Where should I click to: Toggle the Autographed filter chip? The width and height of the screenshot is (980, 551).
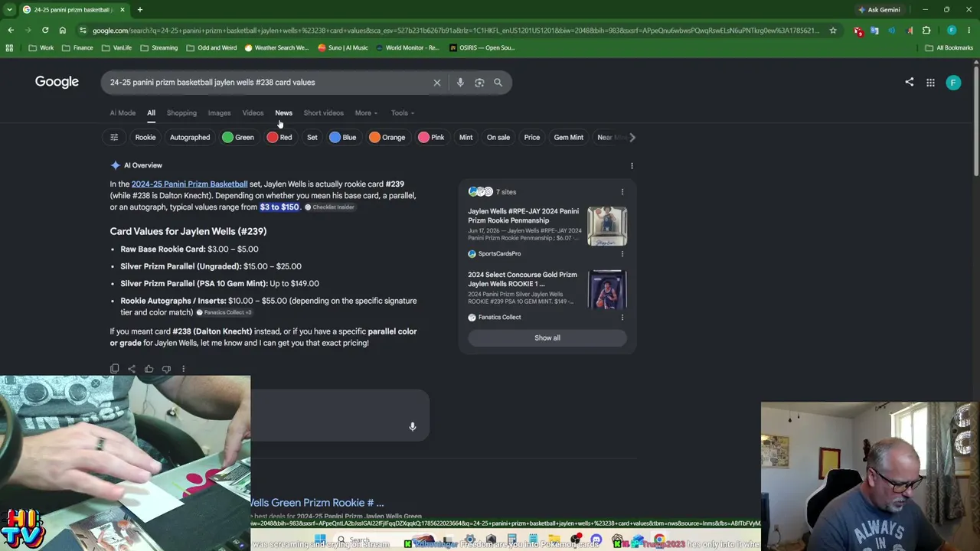click(190, 138)
